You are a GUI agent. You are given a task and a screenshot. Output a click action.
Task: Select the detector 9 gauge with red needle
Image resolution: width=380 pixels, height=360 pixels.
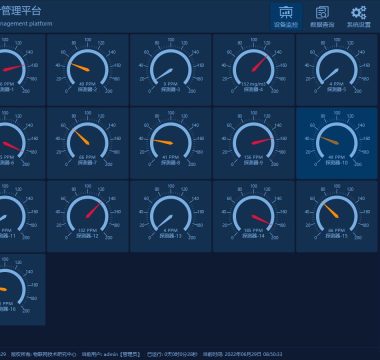pyautogui.click(x=254, y=143)
